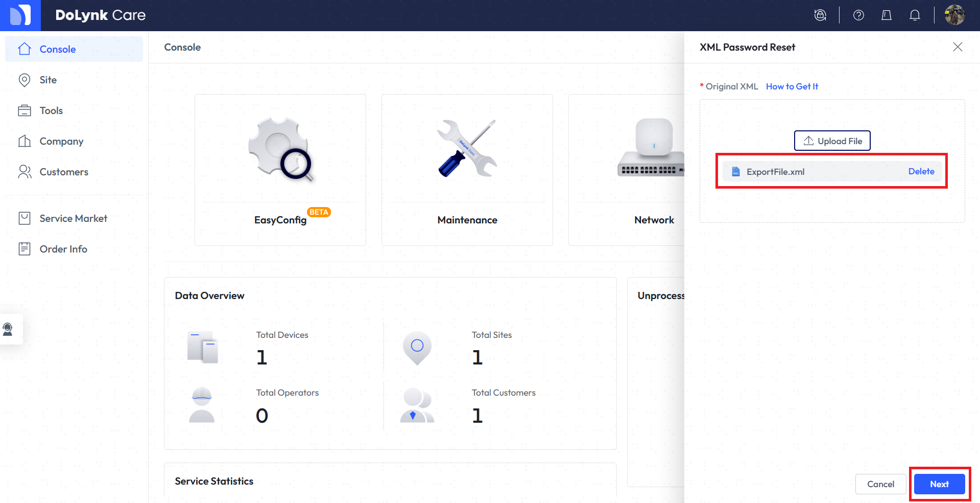Delete the uploaded ExportFile.xml
980x503 pixels.
(x=921, y=171)
